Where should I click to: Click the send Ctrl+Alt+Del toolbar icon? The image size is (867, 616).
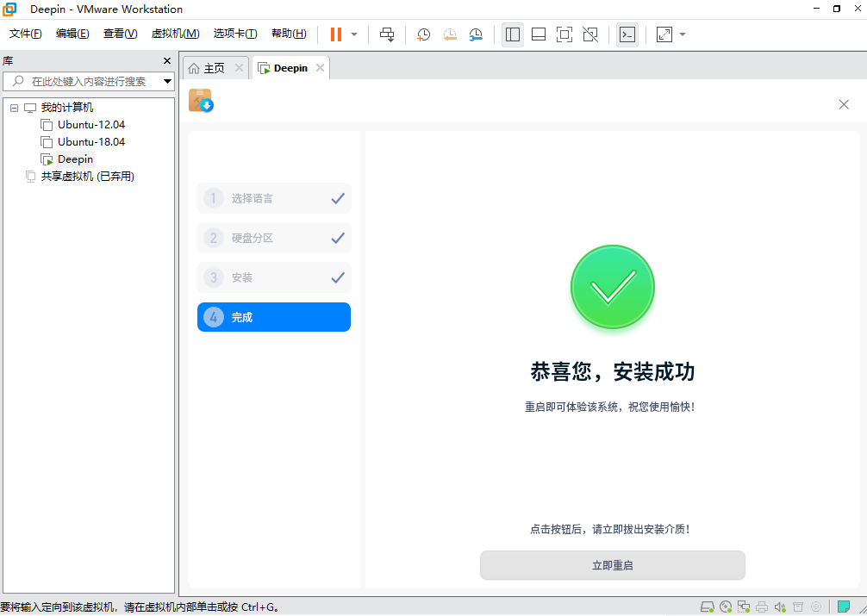tap(387, 34)
